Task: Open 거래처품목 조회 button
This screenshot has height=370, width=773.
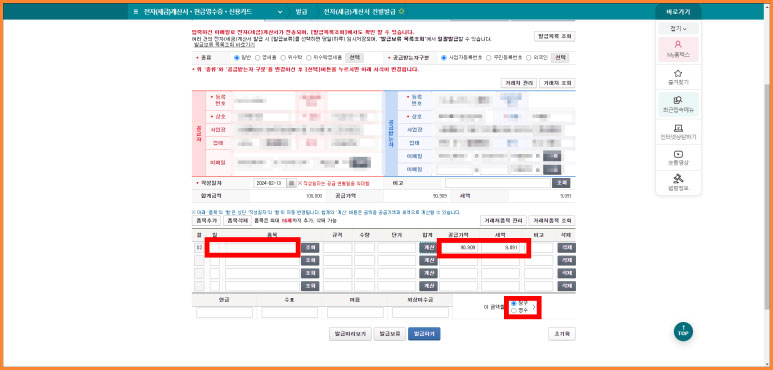Action: (552, 221)
